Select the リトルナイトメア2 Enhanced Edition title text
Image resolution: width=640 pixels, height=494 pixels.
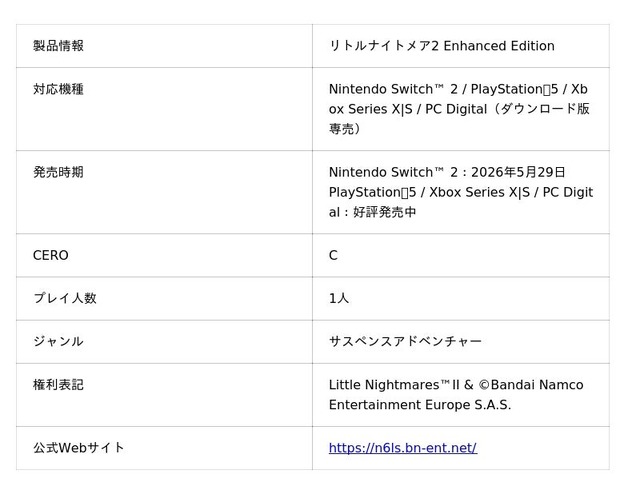pyautogui.click(x=441, y=46)
